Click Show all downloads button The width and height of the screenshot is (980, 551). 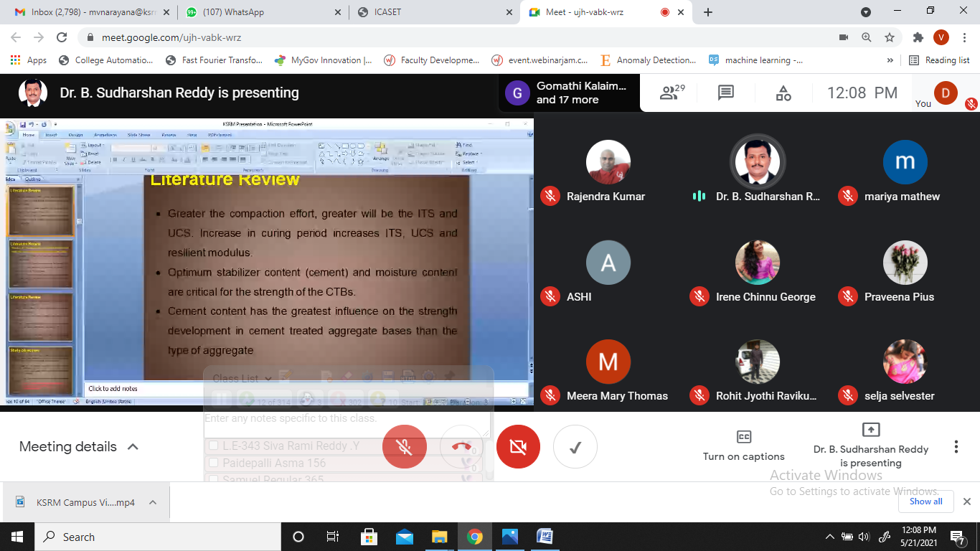click(x=926, y=501)
